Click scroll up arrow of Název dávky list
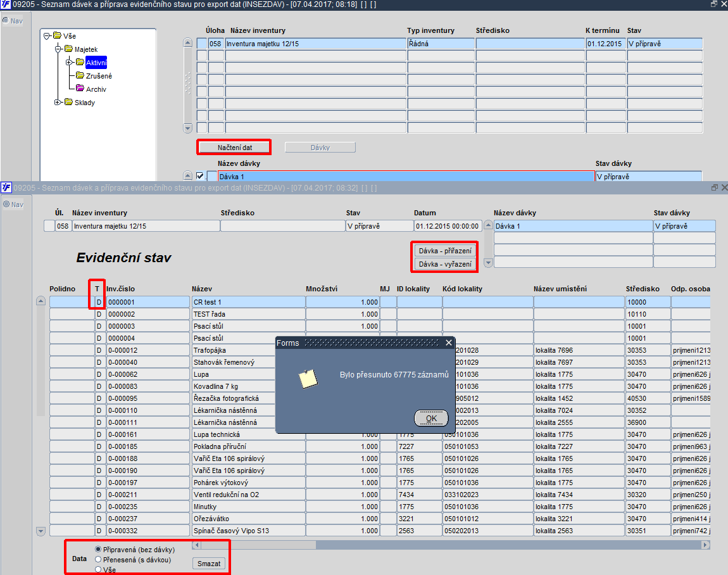Screen dimensions: 728x575 pyautogui.click(x=488, y=225)
